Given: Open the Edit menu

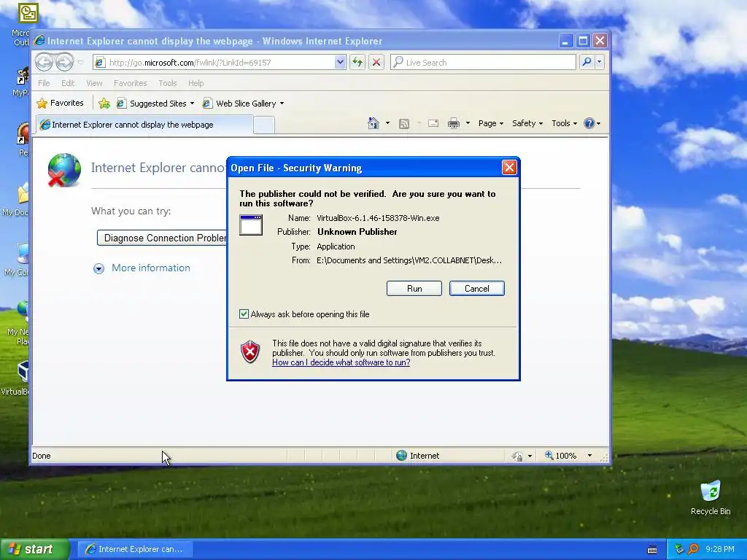Looking at the screenshot, I should pos(68,83).
